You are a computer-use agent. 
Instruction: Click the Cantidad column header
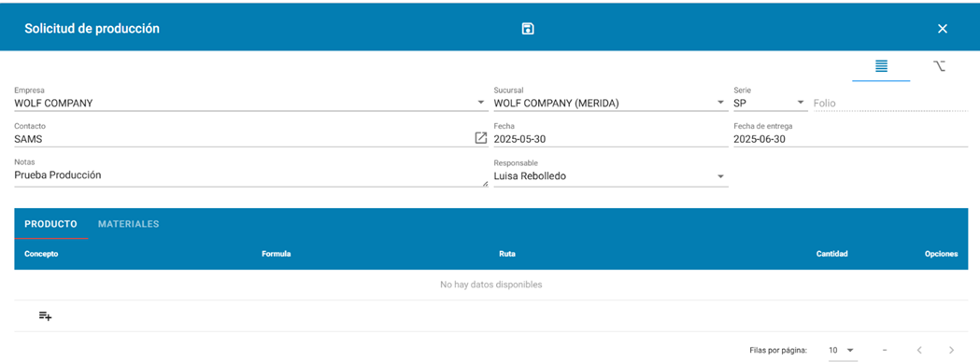click(831, 255)
